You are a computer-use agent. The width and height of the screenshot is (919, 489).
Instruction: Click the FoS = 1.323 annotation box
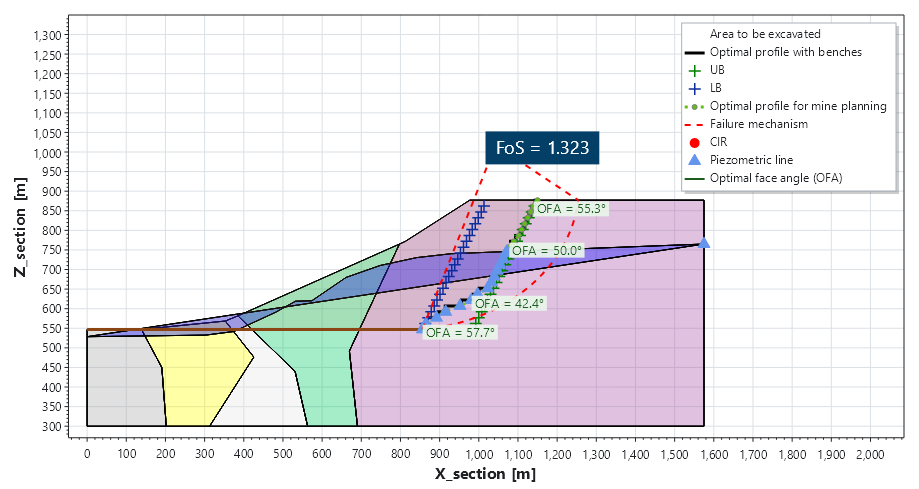click(x=542, y=148)
